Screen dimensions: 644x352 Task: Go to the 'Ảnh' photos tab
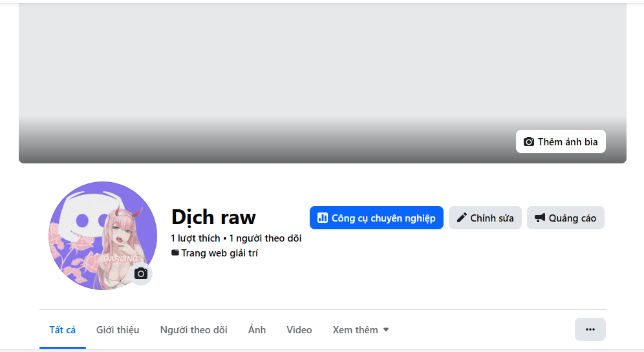(x=257, y=330)
